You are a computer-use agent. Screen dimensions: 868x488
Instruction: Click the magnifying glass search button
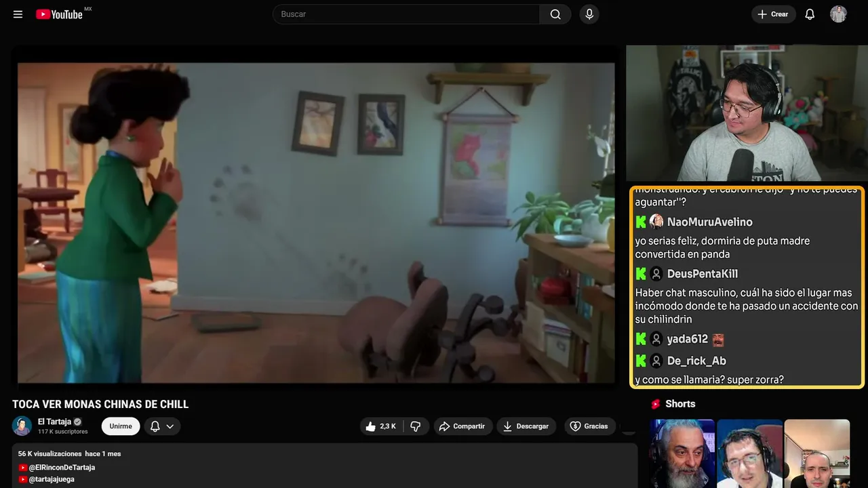pos(555,14)
